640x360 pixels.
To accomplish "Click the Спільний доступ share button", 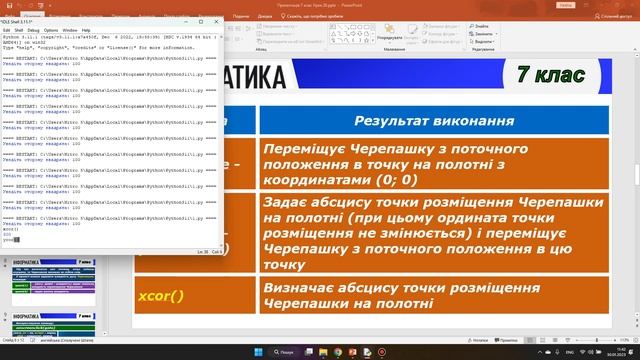I will 613,16.
